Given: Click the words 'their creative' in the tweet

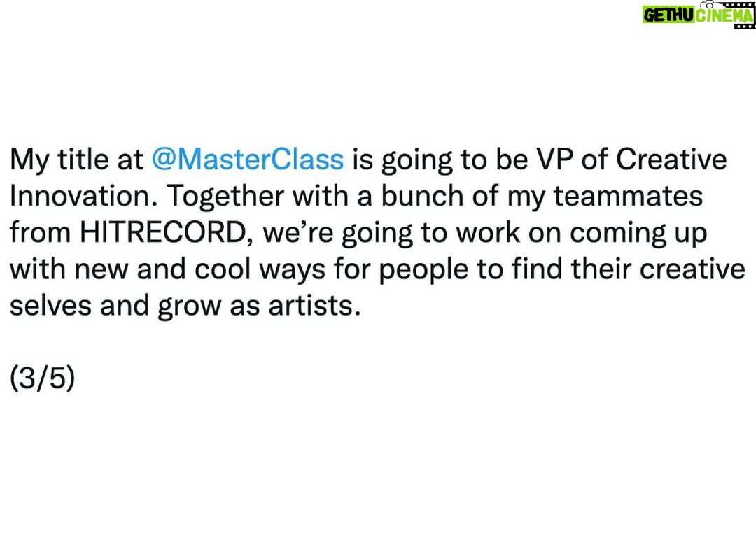Looking at the screenshot, I should pyautogui.click(x=658, y=269).
